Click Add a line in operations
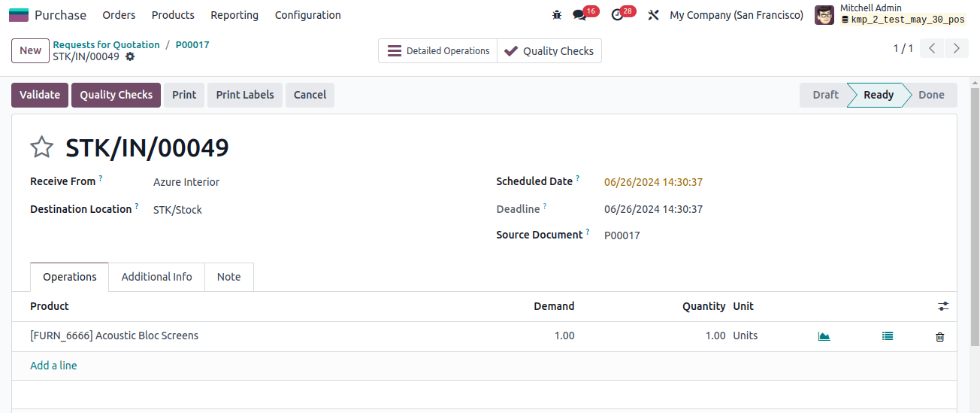980x413 pixels. tap(53, 366)
